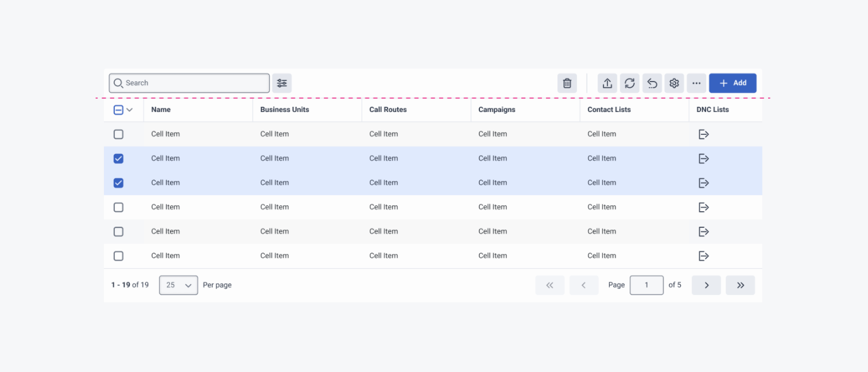Click the fifth row's Contact Lists 'Cell Item'
The width and height of the screenshot is (868, 372).
[602, 231]
